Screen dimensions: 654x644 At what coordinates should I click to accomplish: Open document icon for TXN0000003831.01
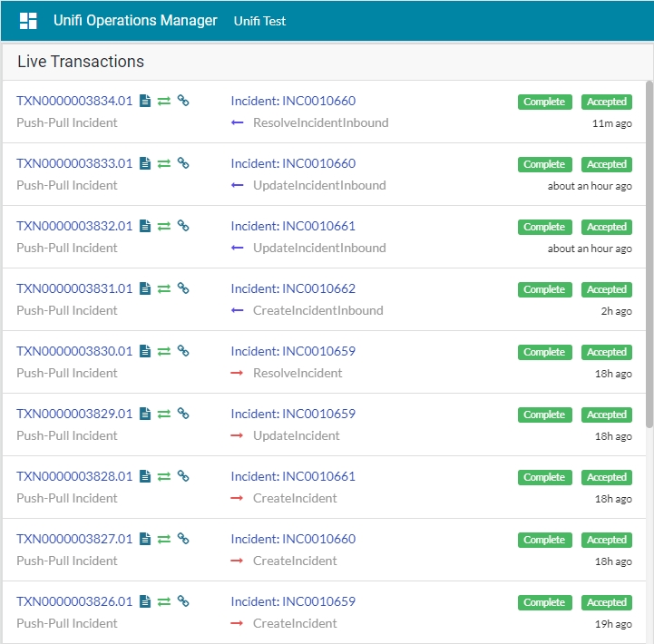pyautogui.click(x=145, y=288)
